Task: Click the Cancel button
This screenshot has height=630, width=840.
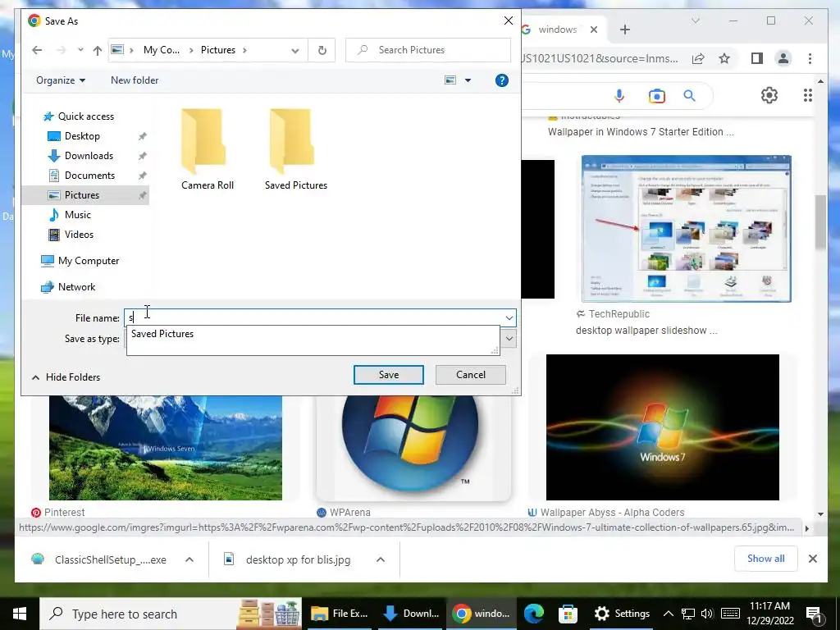Action: pyautogui.click(x=470, y=375)
